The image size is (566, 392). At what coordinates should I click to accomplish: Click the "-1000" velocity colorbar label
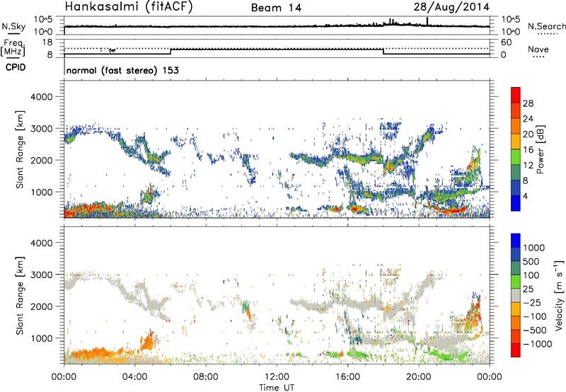click(538, 344)
